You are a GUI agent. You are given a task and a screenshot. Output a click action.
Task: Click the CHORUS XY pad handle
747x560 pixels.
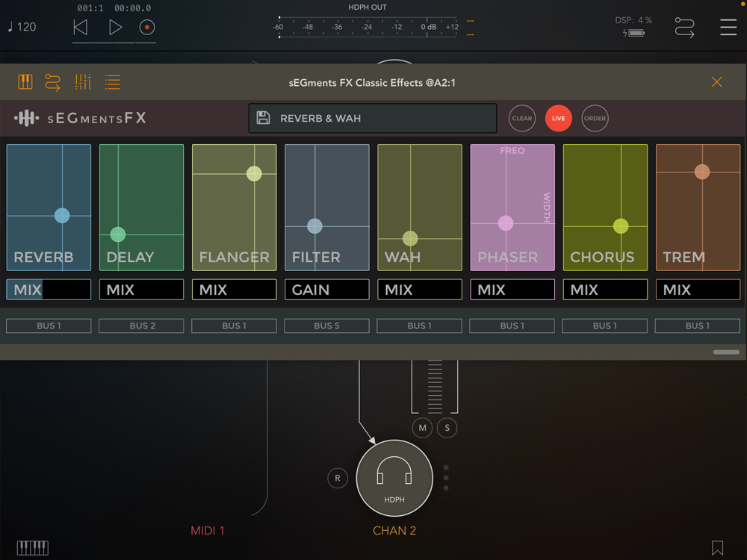621,225
